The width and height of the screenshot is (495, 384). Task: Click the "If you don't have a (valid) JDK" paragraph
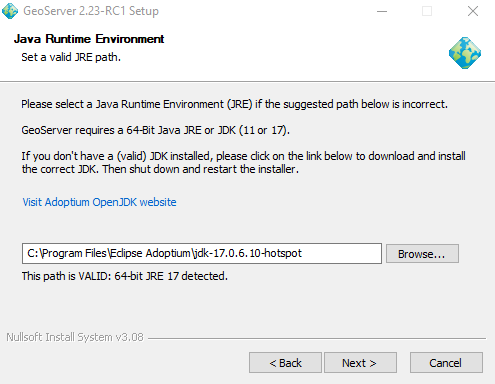pyautogui.click(x=243, y=162)
